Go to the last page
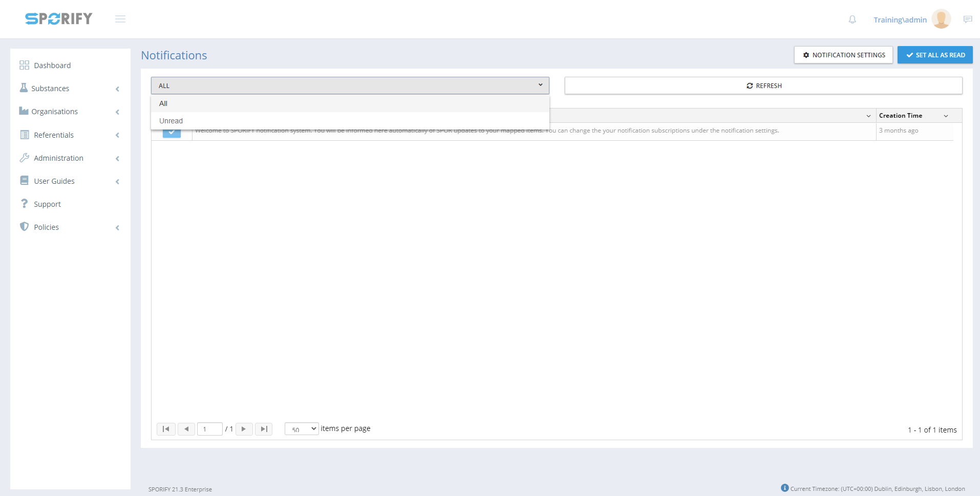The width and height of the screenshot is (980, 496). pos(264,429)
